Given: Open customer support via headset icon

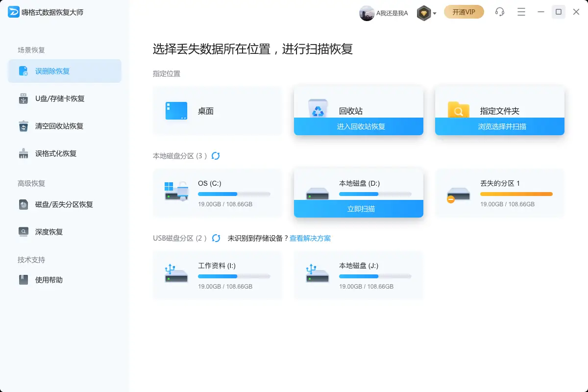Looking at the screenshot, I should [x=500, y=12].
